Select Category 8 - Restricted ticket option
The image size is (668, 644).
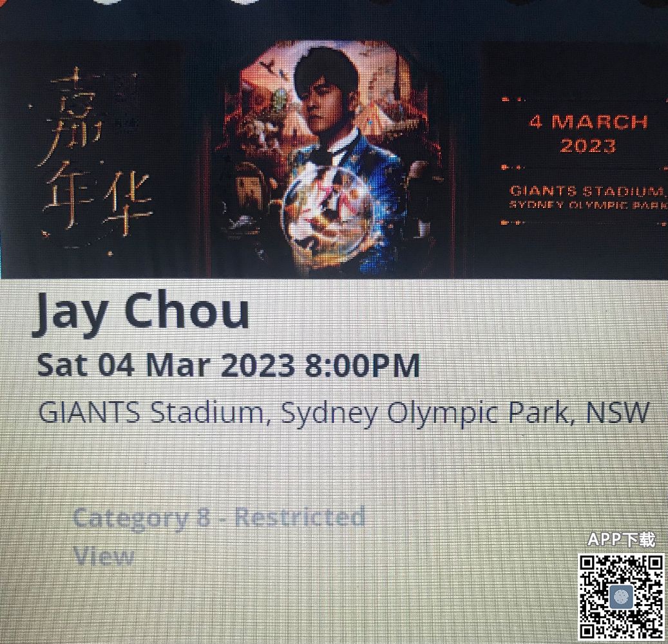[x=219, y=518]
